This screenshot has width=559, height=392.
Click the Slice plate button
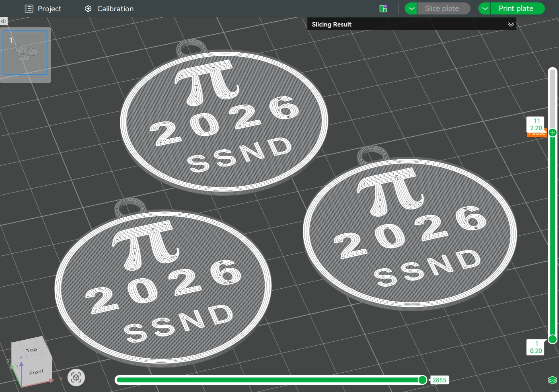[x=442, y=8]
